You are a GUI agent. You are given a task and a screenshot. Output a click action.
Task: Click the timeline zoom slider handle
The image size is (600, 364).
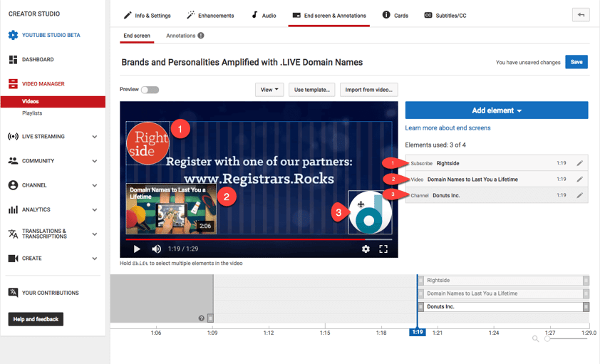coord(547,339)
